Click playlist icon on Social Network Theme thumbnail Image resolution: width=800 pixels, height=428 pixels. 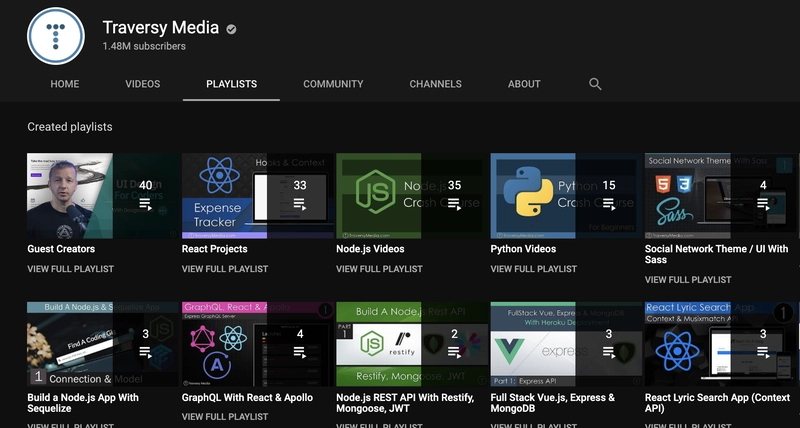coord(763,205)
